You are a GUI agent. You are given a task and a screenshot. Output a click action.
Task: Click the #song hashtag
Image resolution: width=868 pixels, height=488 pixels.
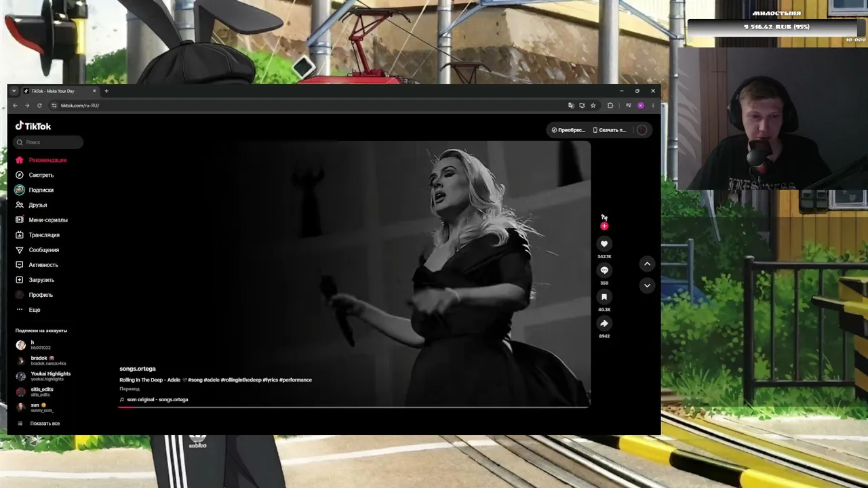195,380
